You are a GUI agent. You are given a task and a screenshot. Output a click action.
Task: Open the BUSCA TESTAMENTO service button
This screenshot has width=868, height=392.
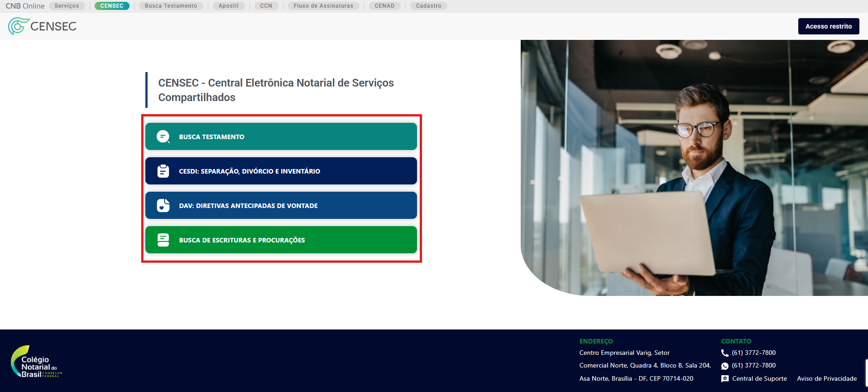[281, 136]
